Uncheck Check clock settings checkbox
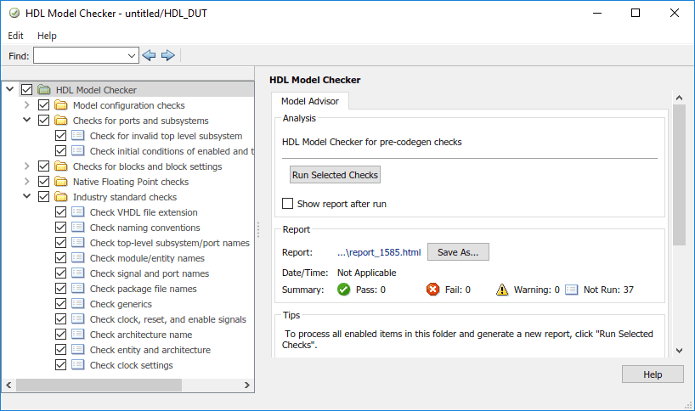This screenshot has width=695, height=411. pyautogui.click(x=60, y=365)
